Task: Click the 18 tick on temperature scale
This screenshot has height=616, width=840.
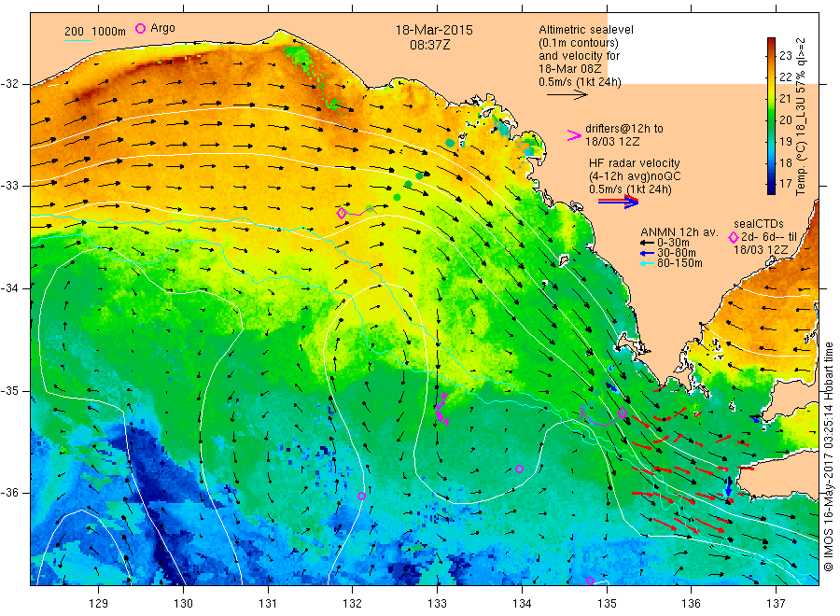Action: coord(786,162)
